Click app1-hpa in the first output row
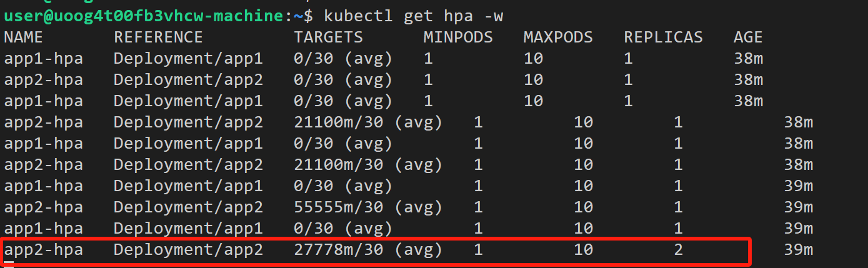 pos(44,59)
